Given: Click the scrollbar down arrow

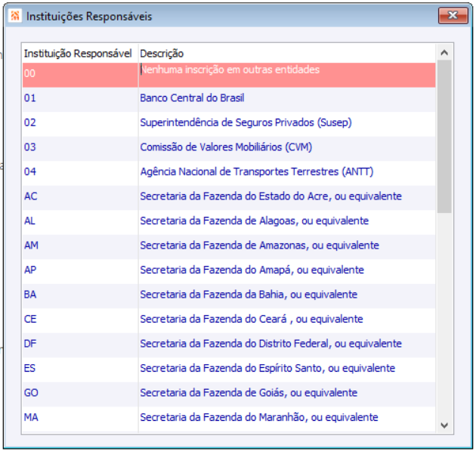Looking at the screenshot, I should pyautogui.click(x=444, y=425).
